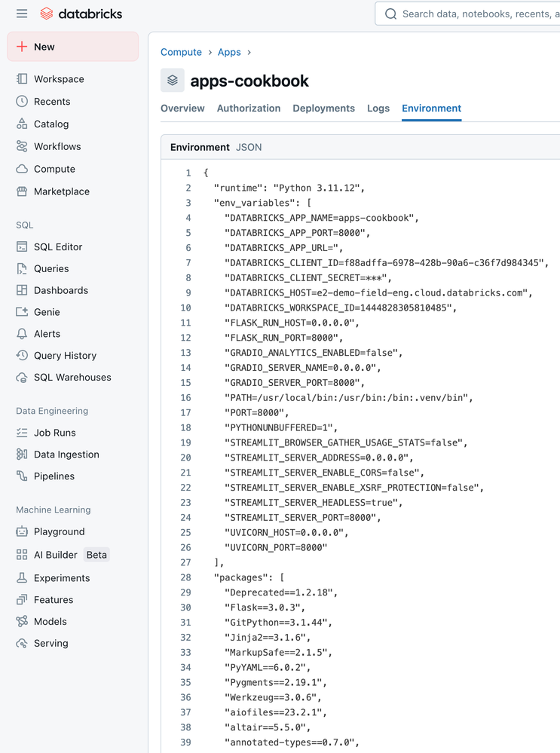This screenshot has width=560, height=753.
Task: Click the Queries icon
Action: (x=22, y=268)
